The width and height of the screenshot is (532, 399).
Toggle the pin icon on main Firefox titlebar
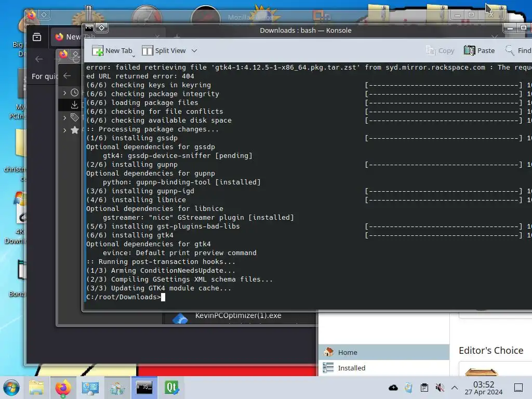click(x=44, y=15)
